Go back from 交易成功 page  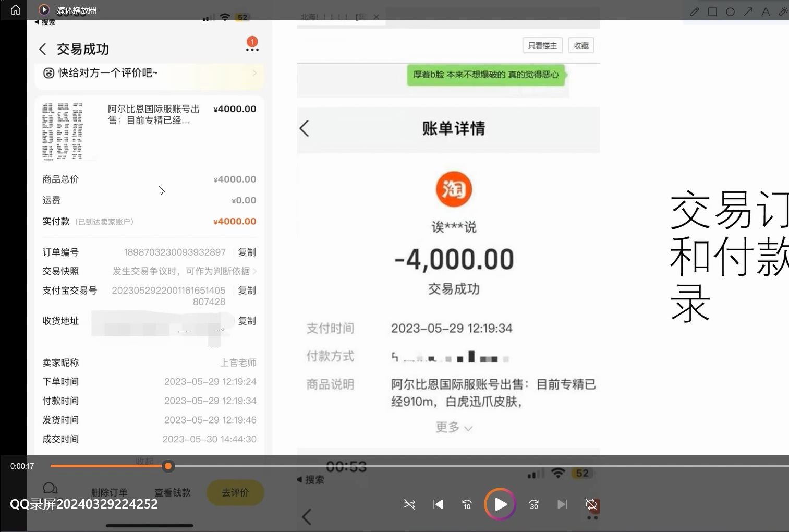tap(43, 49)
